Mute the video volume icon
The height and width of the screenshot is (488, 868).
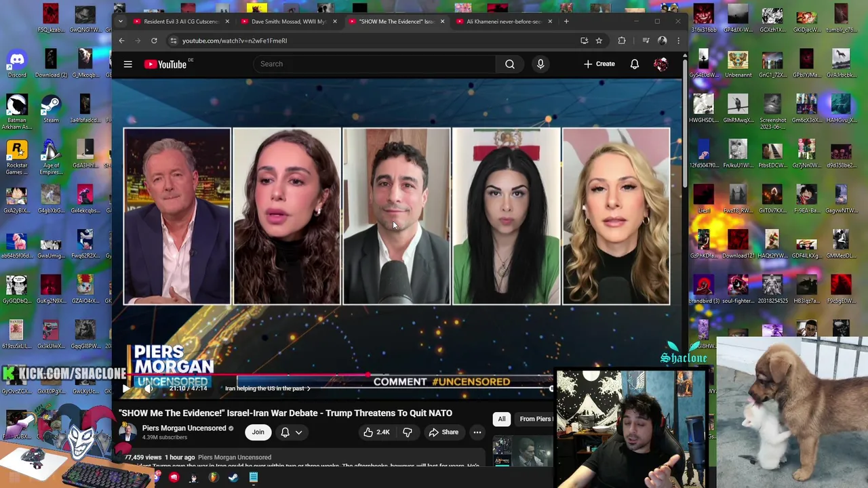pyautogui.click(x=149, y=388)
